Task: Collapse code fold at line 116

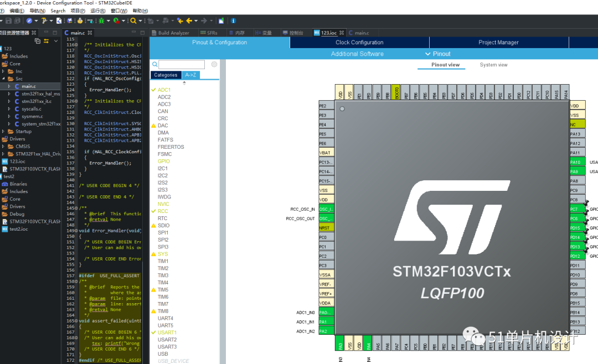Action: click(76, 45)
